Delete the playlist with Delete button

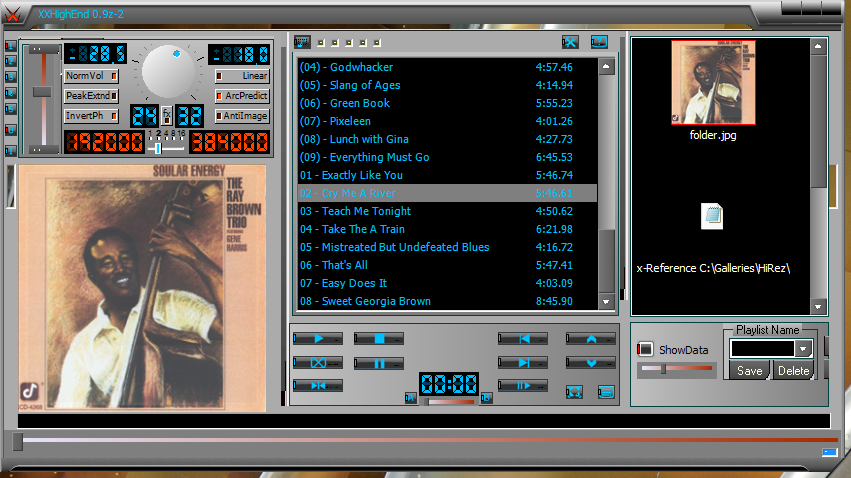point(793,371)
